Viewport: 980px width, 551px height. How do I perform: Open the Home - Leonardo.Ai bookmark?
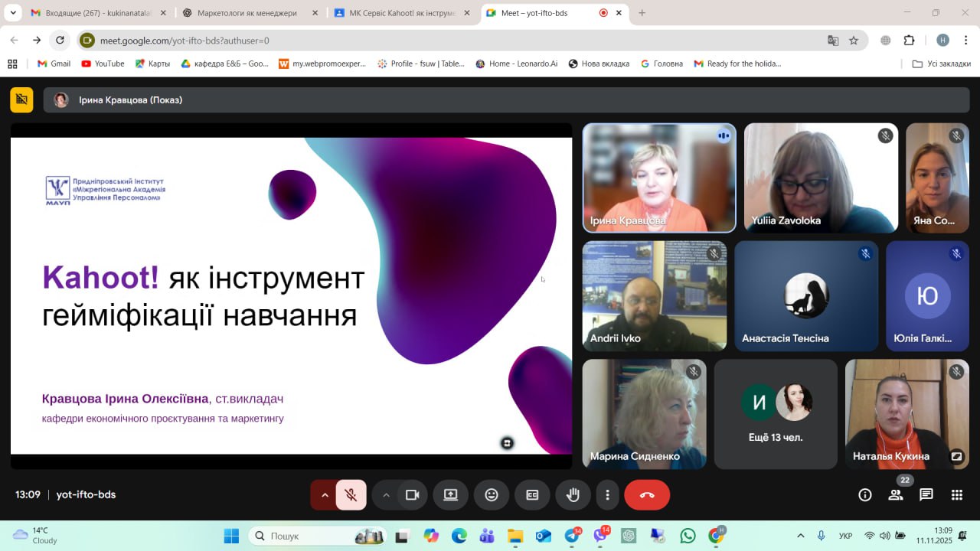(517, 64)
